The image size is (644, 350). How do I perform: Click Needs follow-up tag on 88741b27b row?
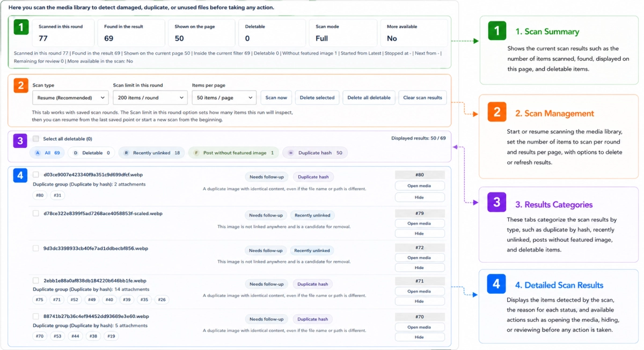tap(267, 319)
